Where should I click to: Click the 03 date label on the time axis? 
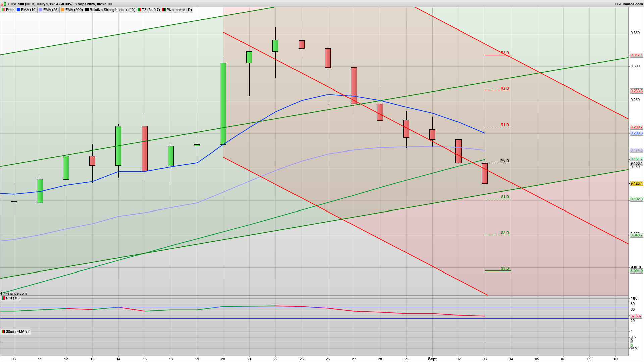485,359
